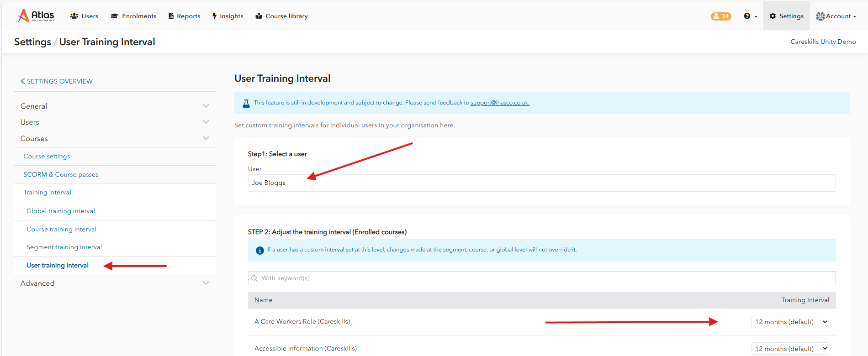Collapse the Courses settings section
This screenshot has height=356, width=868.
(115, 139)
